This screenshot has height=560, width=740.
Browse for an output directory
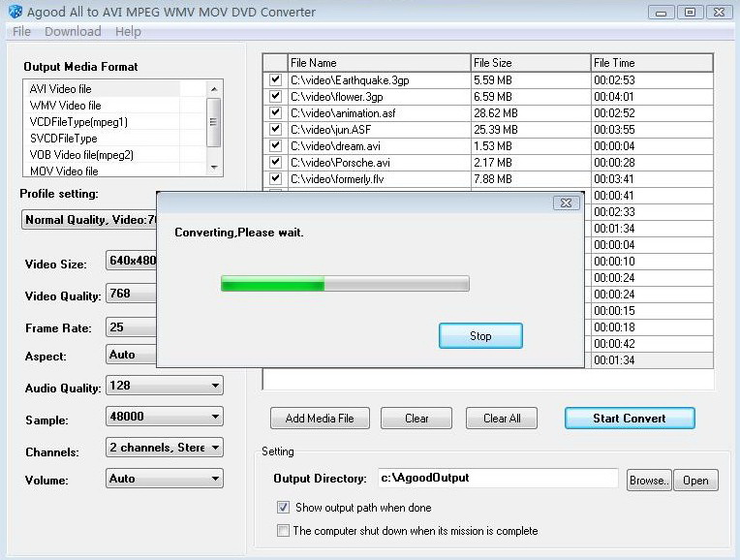[x=649, y=481]
